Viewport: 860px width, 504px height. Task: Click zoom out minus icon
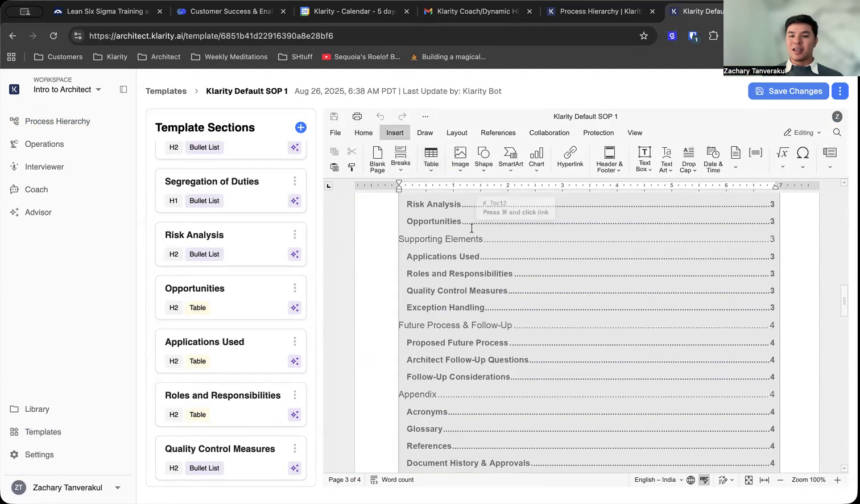pyautogui.click(x=780, y=480)
